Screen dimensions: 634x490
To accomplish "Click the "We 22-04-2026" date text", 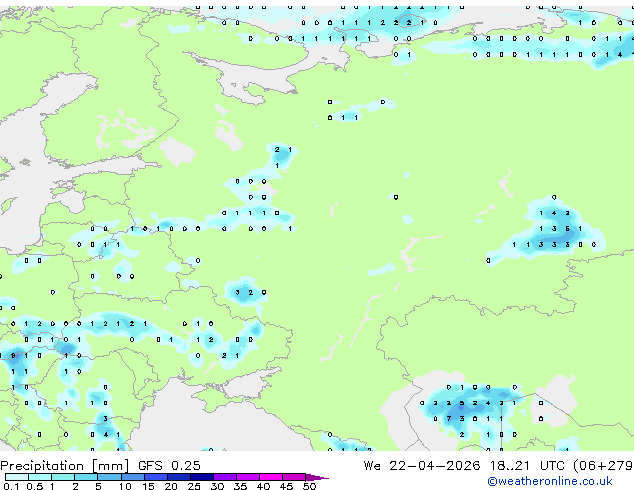I will point(421,466).
